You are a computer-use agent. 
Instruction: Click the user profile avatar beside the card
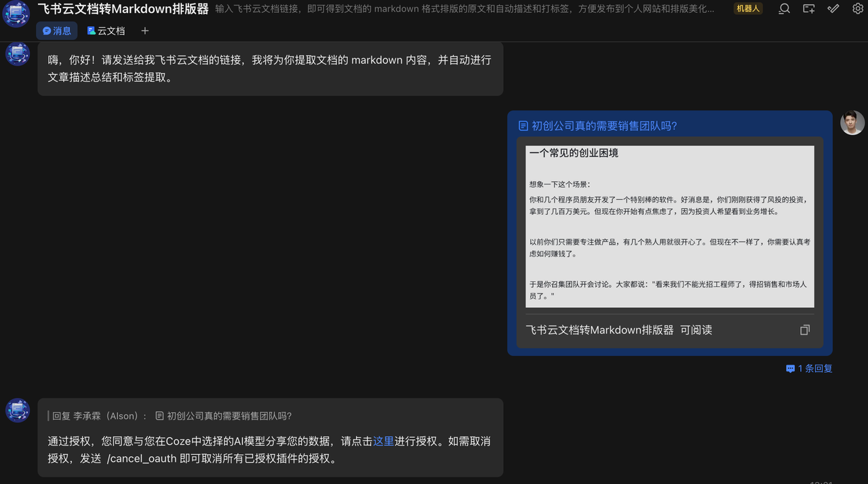click(x=852, y=122)
